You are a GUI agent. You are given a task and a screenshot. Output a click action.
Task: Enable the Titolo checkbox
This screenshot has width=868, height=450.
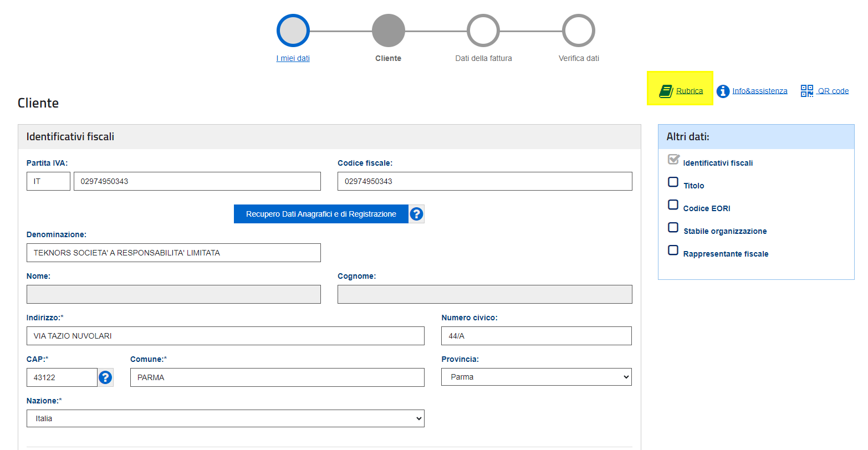coord(673,182)
